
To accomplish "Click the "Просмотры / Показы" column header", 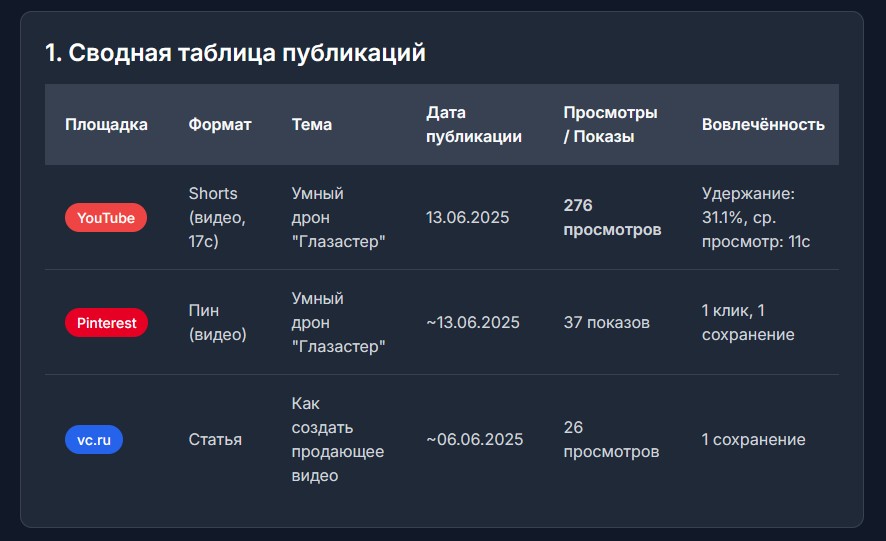I will click(x=610, y=125).
